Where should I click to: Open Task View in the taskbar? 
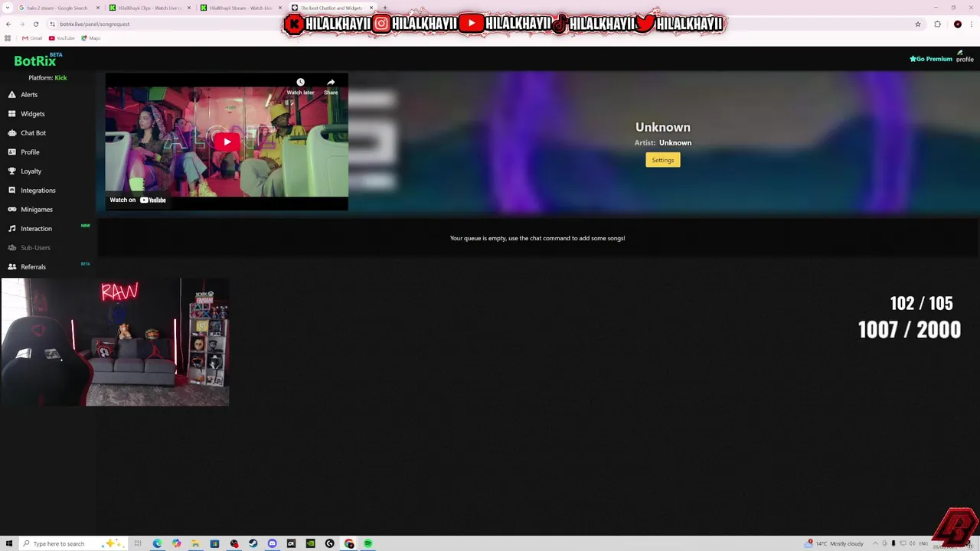[x=138, y=543]
